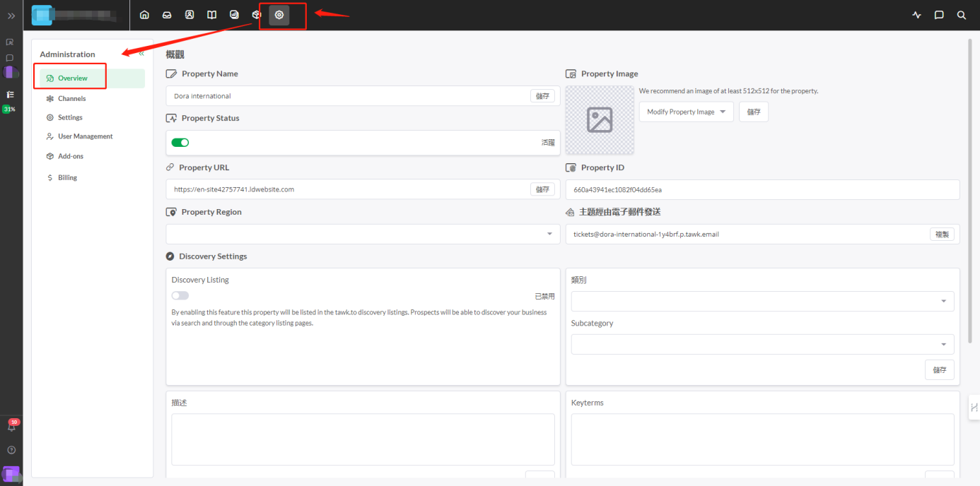This screenshot has width=980, height=486.
Task: Open the Knowledge Base book icon
Action: (211, 15)
